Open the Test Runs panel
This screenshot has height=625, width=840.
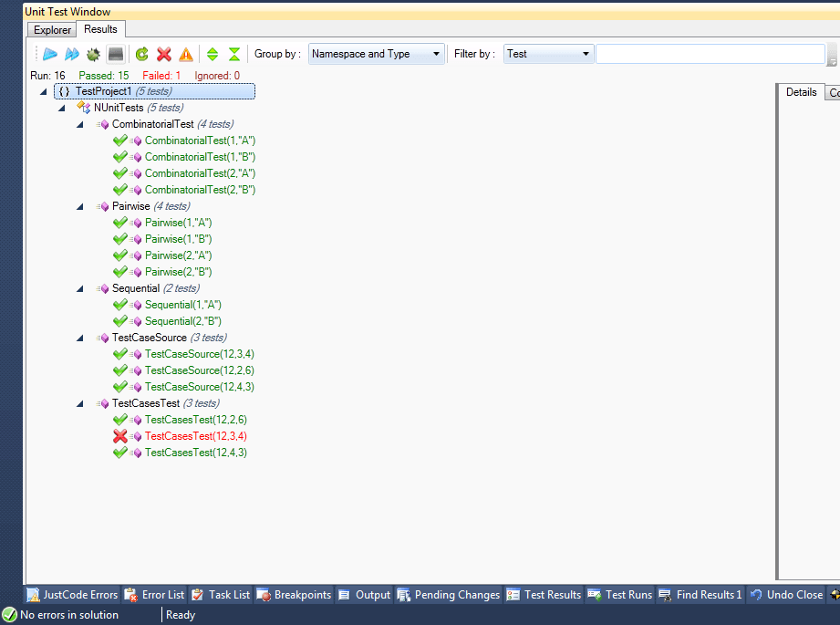620,595
